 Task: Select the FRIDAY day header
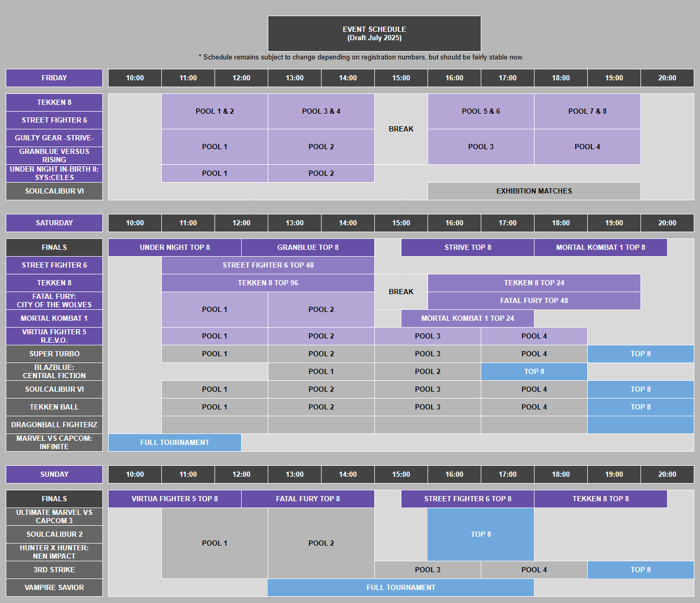click(54, 78)
